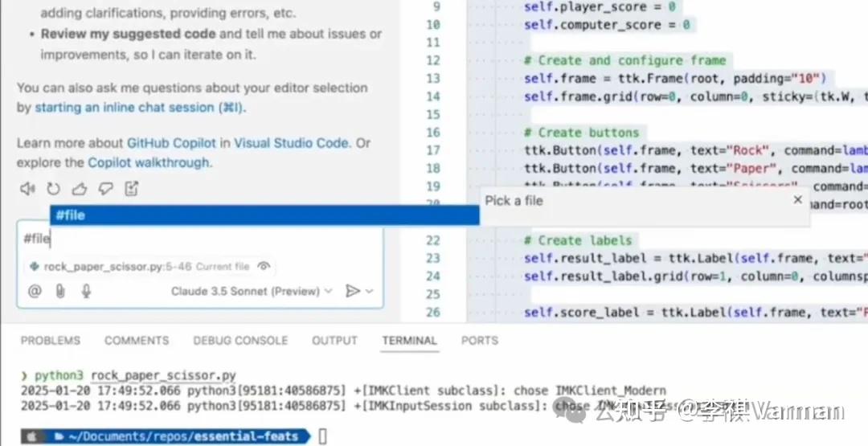This screenshot has height=446, width=868.
Task: Click the self.frame.grid(row=0 code line
Action: click(695, 96)
